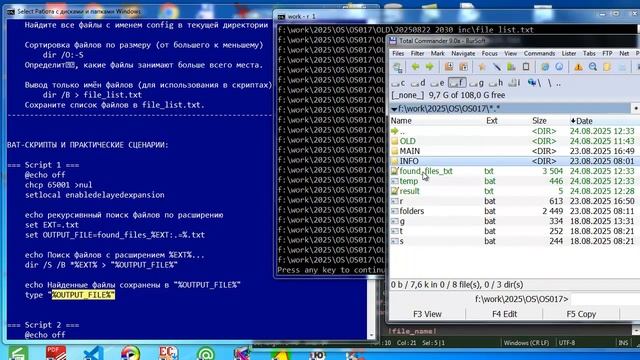Image resolution: width=640 pixels, height=360 pixels.
Task: Click the pack files toolbar icon
Action: 449,67
